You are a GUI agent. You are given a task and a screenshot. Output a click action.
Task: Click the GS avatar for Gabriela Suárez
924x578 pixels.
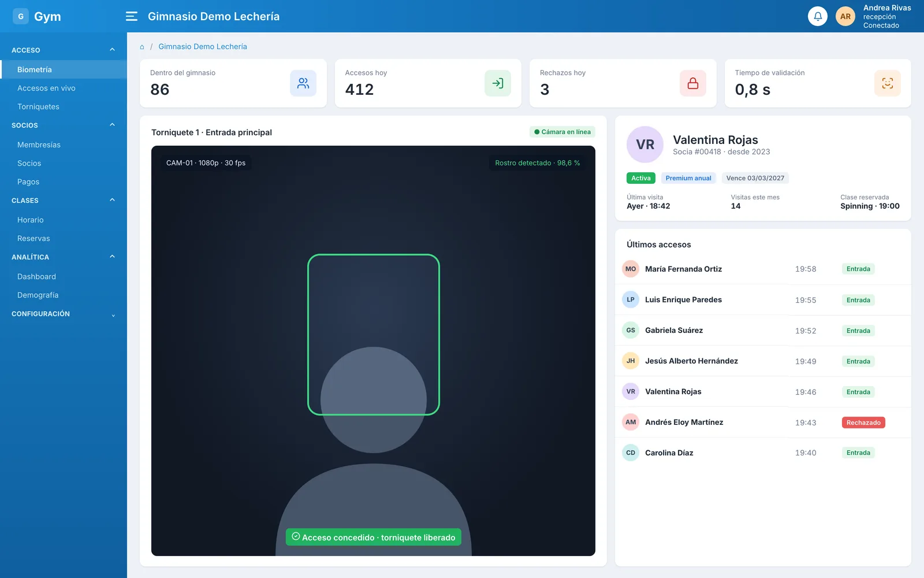(x=631, y=330)
